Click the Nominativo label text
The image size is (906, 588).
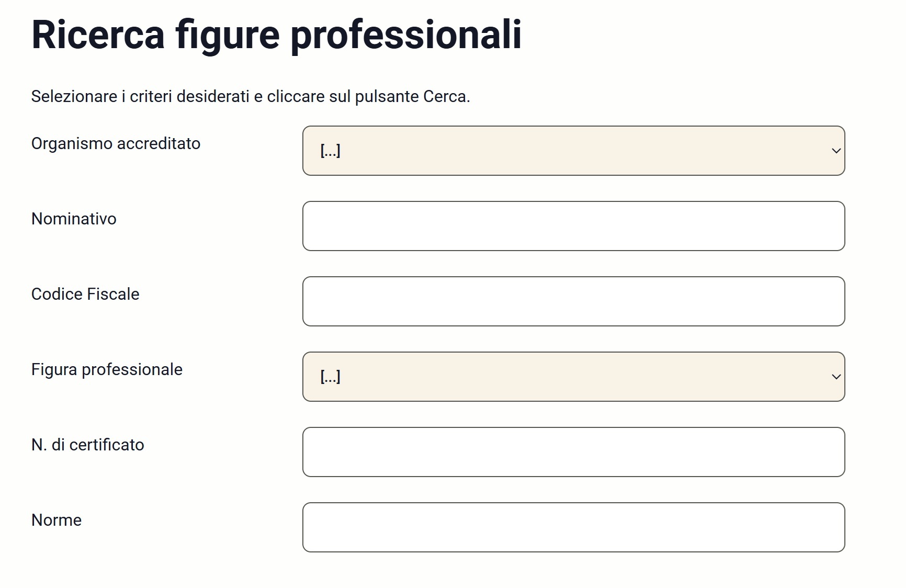[x=74, y=219]
